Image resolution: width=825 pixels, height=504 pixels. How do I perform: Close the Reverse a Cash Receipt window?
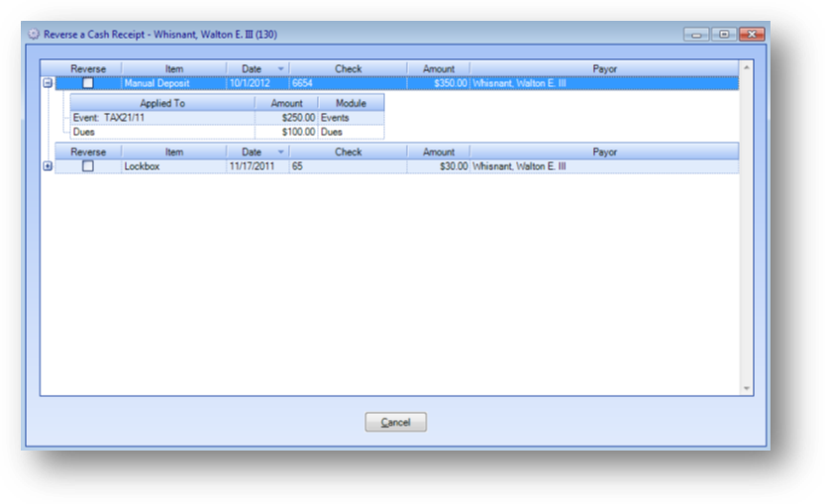click(752, 35)
